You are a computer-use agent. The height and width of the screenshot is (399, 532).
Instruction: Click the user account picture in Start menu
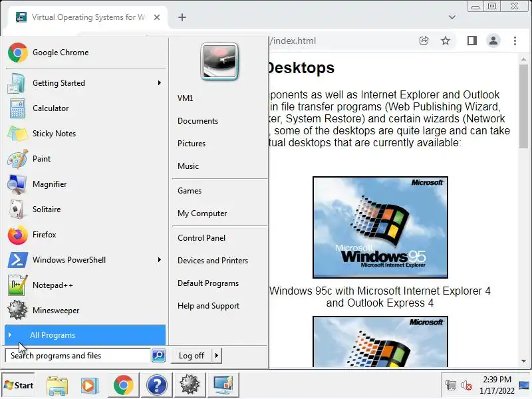(x=219, y=61)
